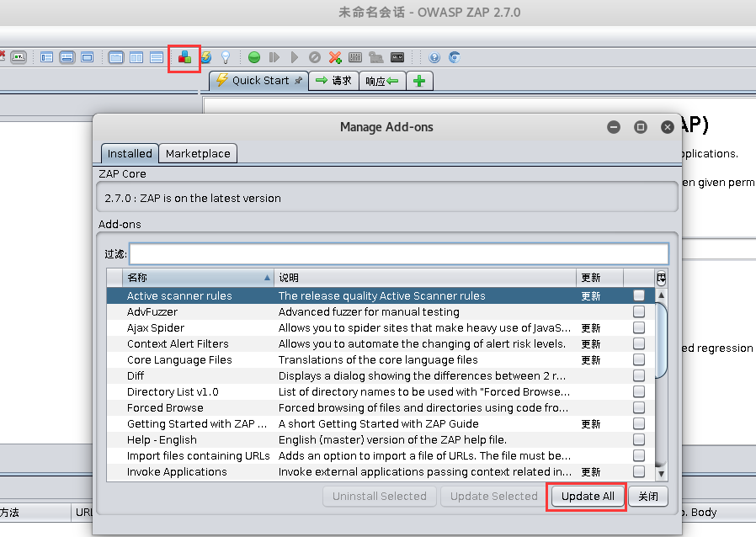
Task: Open the Scan Policy Manager sliders icon
Action: coord(355,57)
